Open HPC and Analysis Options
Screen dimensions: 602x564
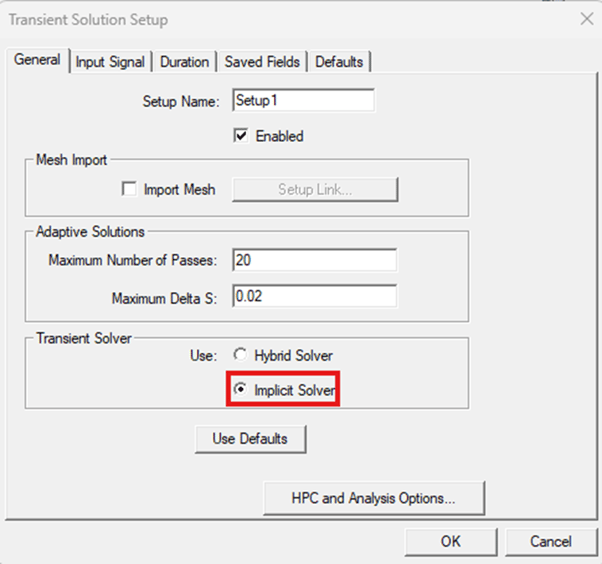point(374,497)
